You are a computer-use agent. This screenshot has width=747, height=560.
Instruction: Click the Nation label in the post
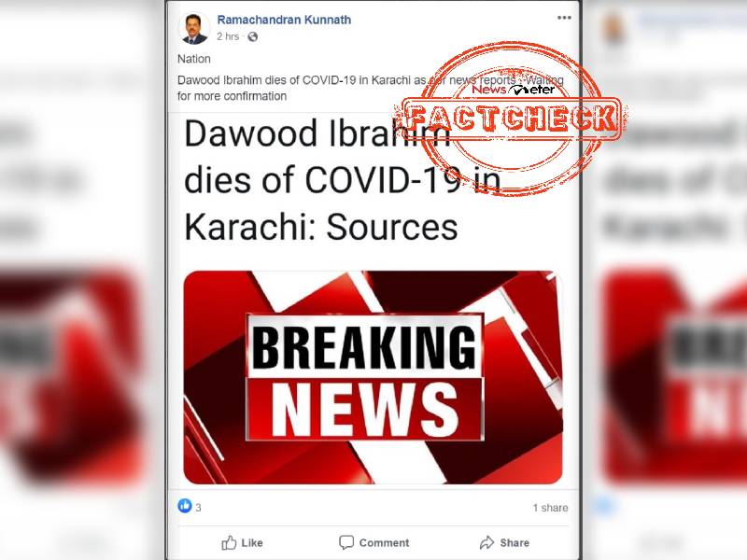(194, 59)
